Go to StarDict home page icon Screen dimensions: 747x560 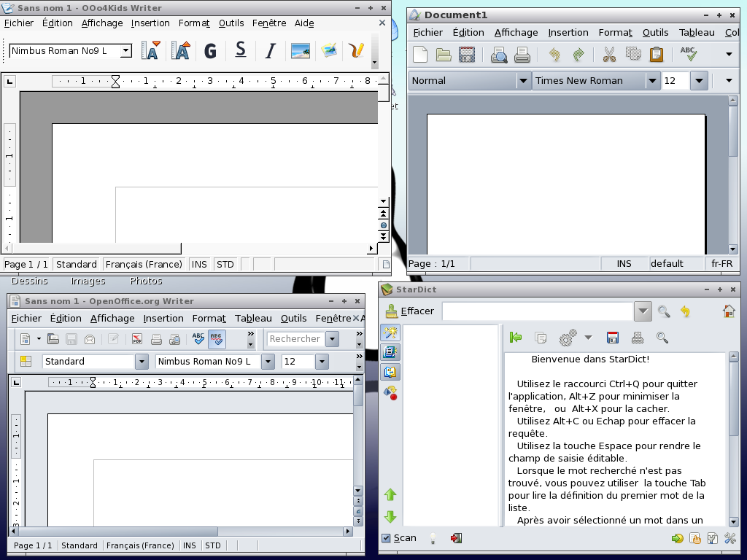click(729, 311)
